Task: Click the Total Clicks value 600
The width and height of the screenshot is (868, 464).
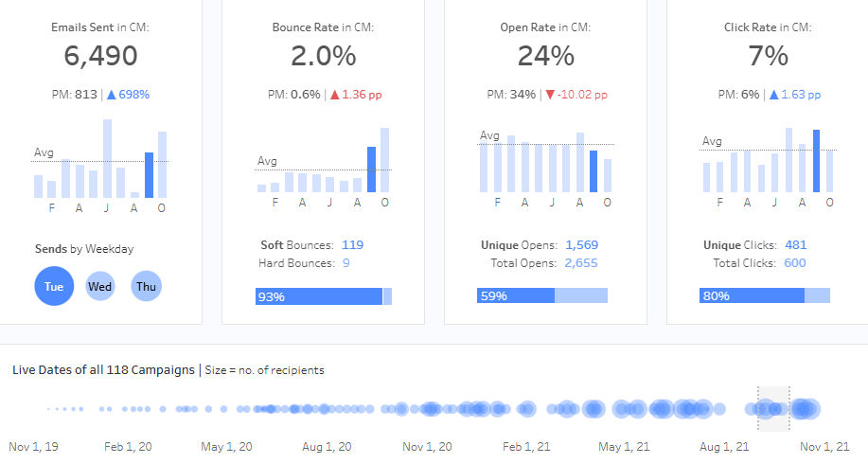Action: point(795,262)
